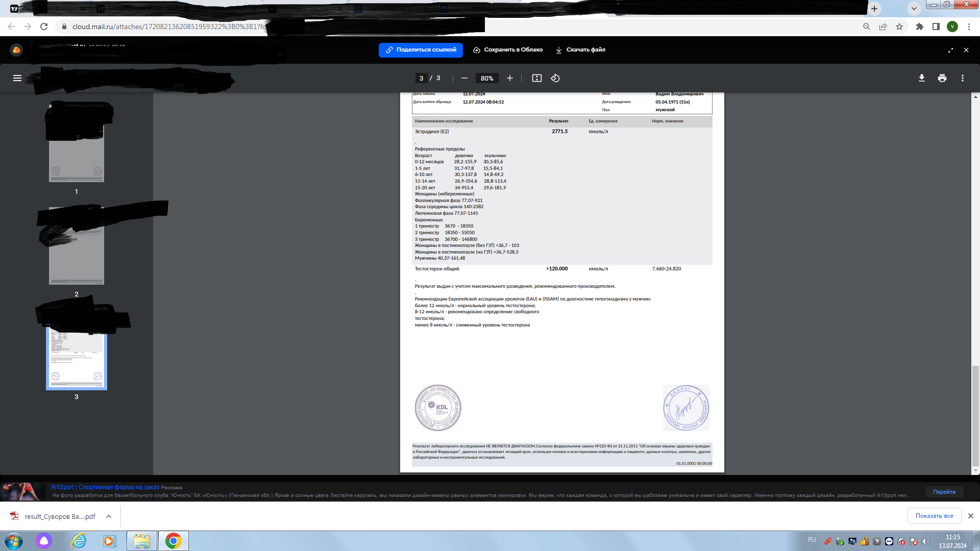The height and width of the screenshot is (551, 980).
Task: Click the Поделиться ссылкой button
Action: coord(421,50)
